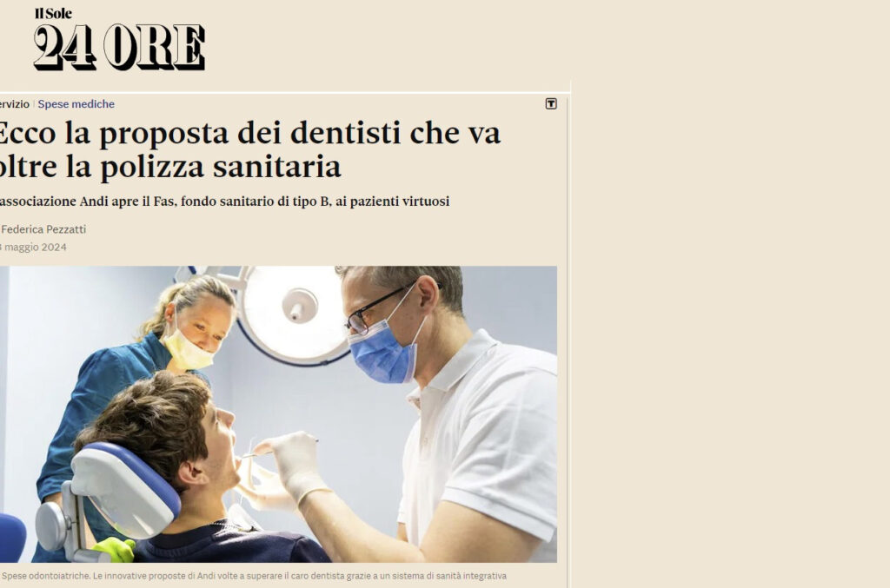Open the dentist article photo
This screenshot has height=588, width=890.
click(278, 414)
